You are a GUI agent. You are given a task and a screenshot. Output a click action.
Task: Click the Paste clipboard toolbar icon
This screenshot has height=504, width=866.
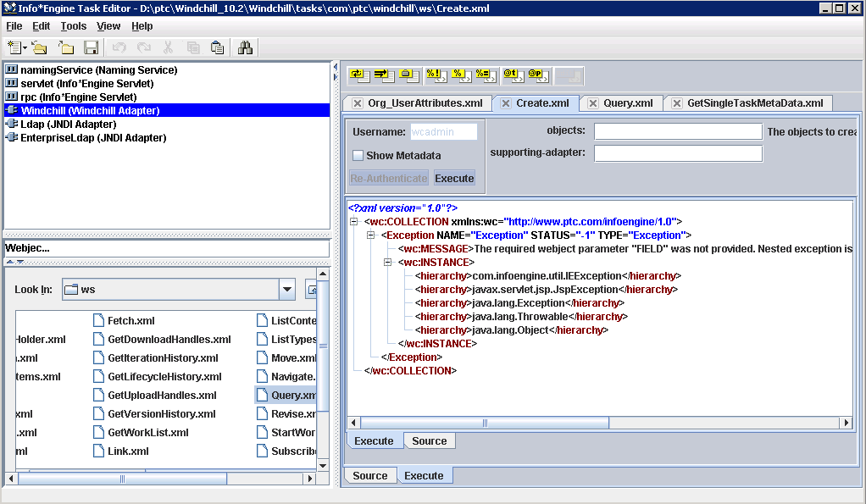coord(218,48)
